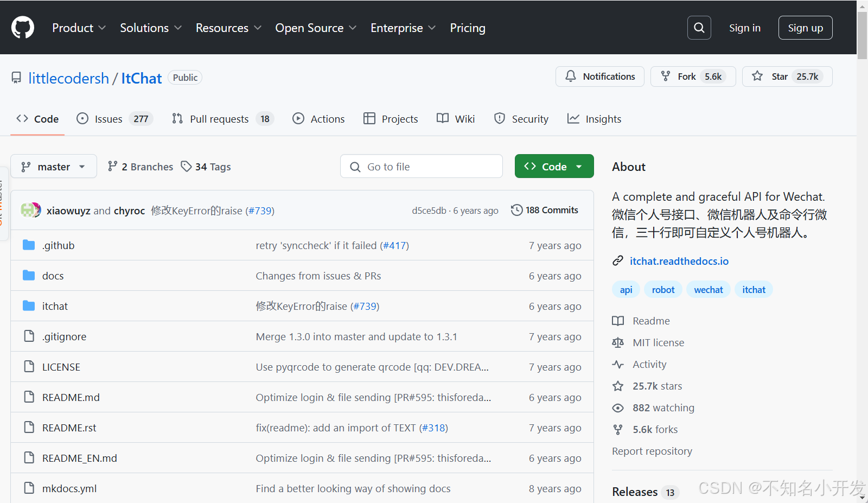Open the README.rst file
The width and height of the screenshot is (868, 503).
[x=69, y=428]
